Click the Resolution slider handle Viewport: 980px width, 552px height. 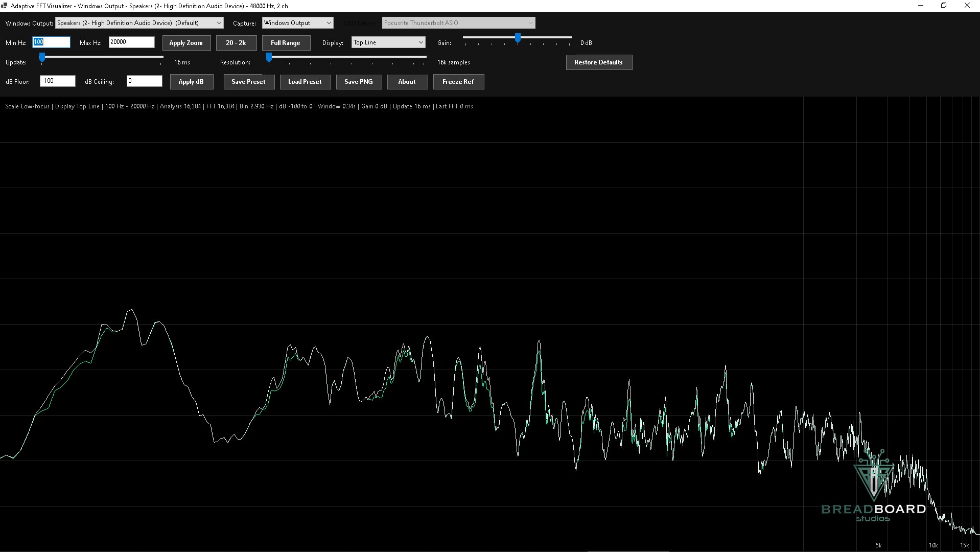pyautogui.click(x=269, y=58)
